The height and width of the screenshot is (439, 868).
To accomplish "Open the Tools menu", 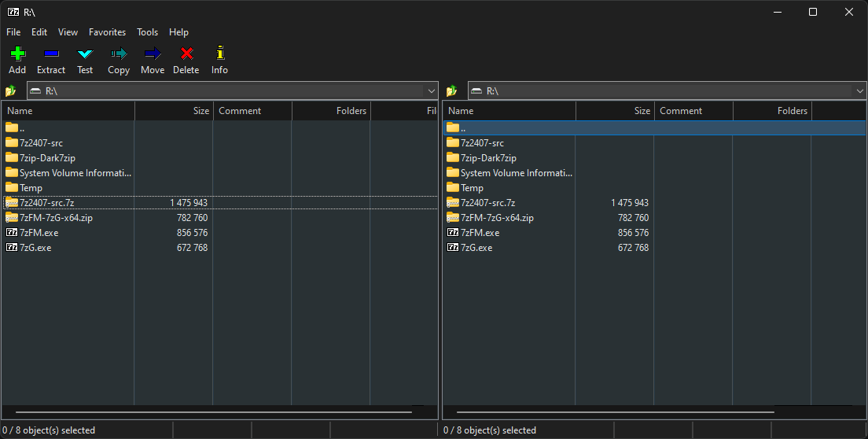I will point(147,32).
